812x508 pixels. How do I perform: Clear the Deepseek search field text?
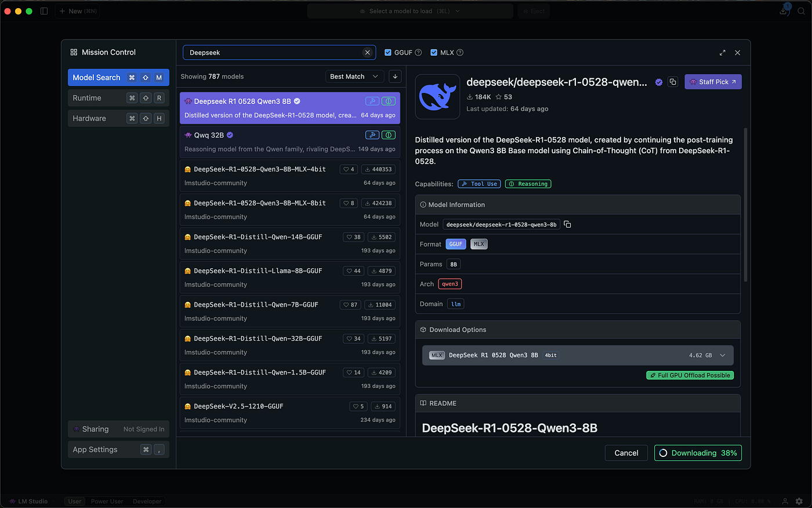pyautogui.click(x=367, y=52)
